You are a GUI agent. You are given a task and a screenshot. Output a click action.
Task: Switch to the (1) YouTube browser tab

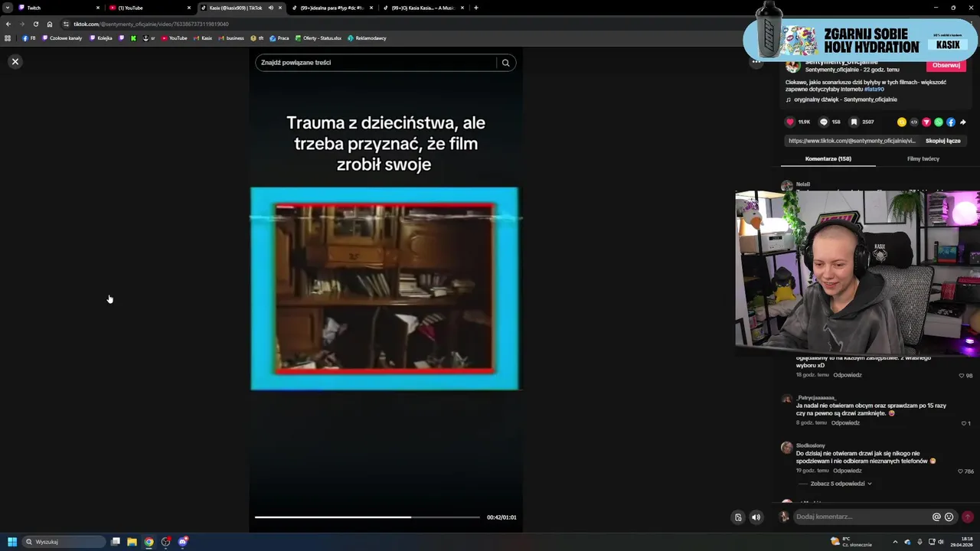pyautogui.click(x=149, y=8)
